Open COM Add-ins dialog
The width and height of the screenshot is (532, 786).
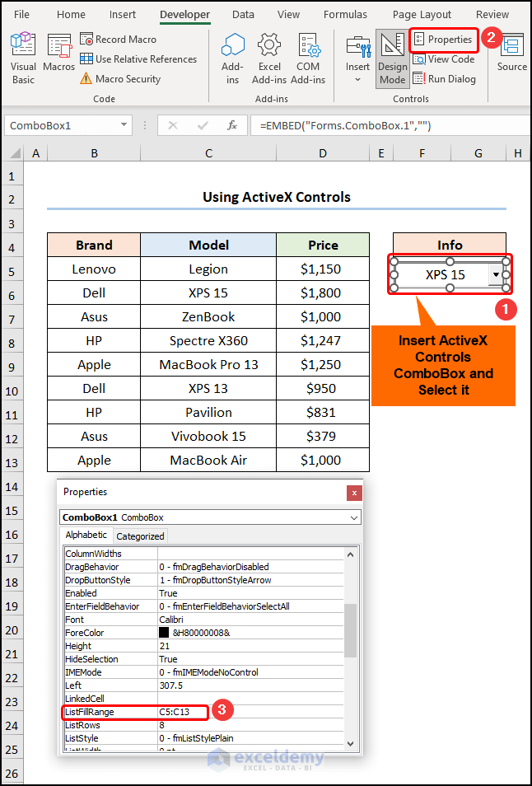pyautogui.click(x=308, y=58)
